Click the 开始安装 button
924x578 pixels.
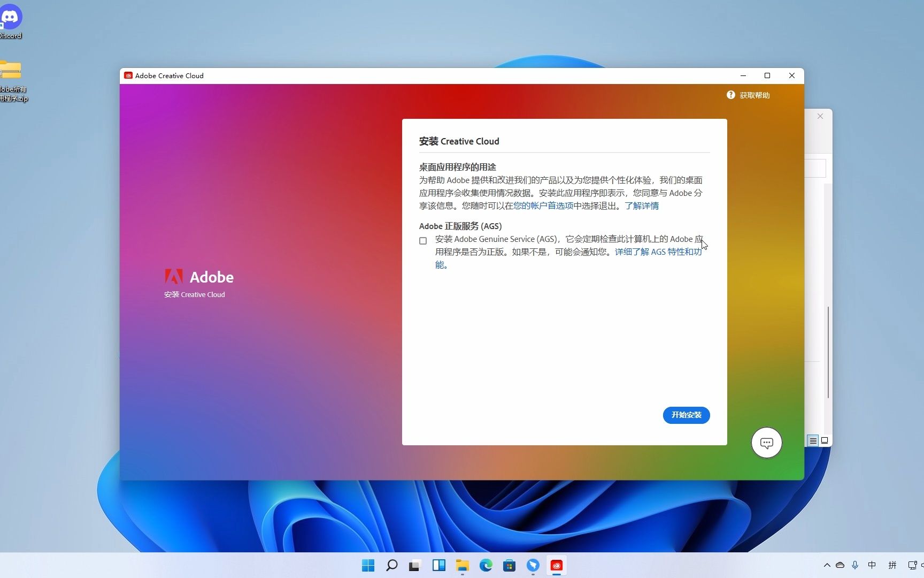tap(686, 415)
